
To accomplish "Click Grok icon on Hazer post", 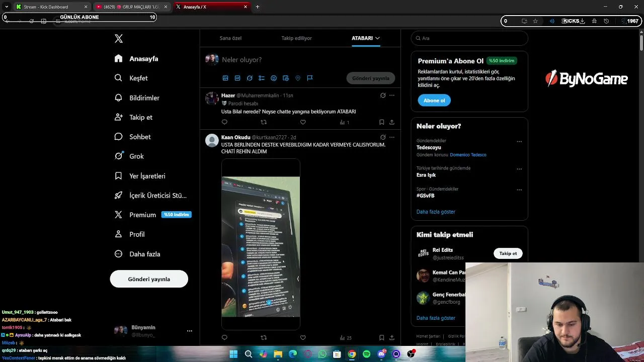I will click(383, 96).
